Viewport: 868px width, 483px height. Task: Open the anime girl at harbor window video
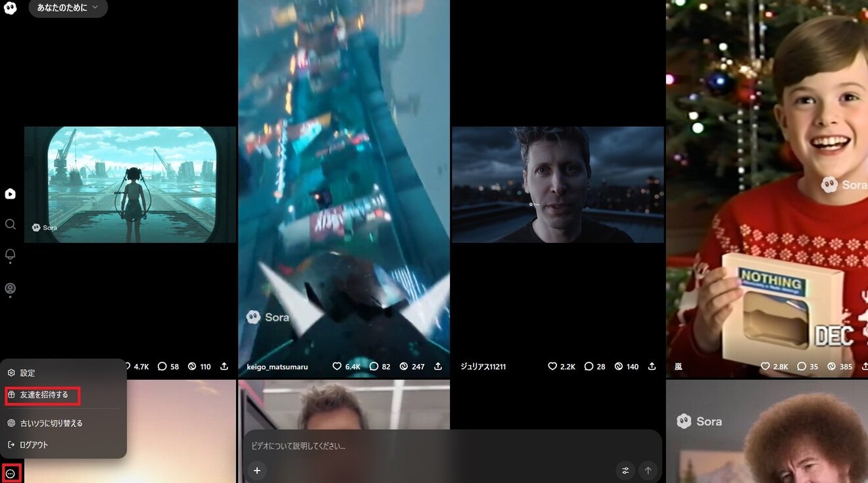tap(130, 185)
